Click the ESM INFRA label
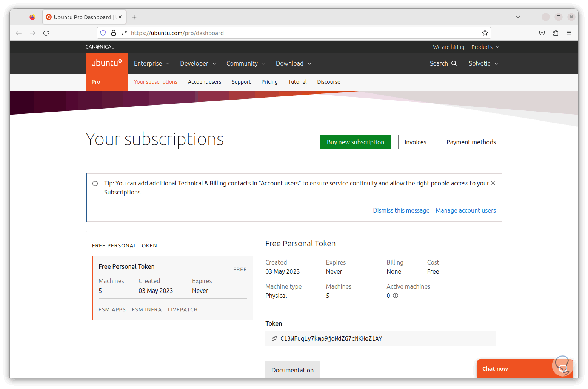Screen dimensions: 588x389 [147, 310]
